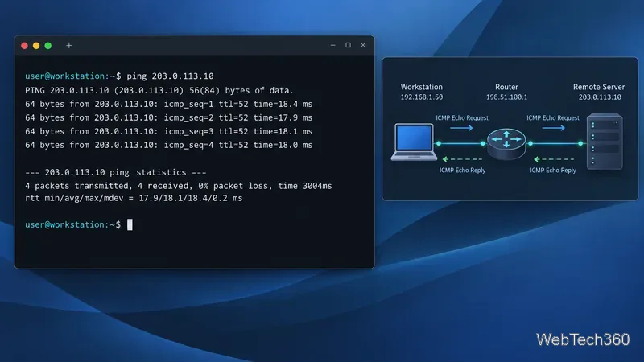Click the green zoom dot in terminal
This screenshot has height=362, width=644.
tap(48, 46)
